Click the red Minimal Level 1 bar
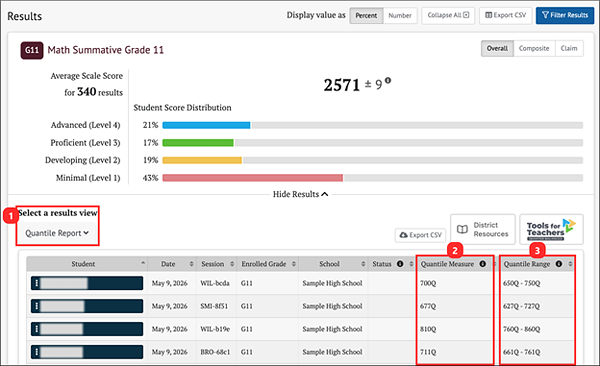600x366 pixels. pos(253,178)
